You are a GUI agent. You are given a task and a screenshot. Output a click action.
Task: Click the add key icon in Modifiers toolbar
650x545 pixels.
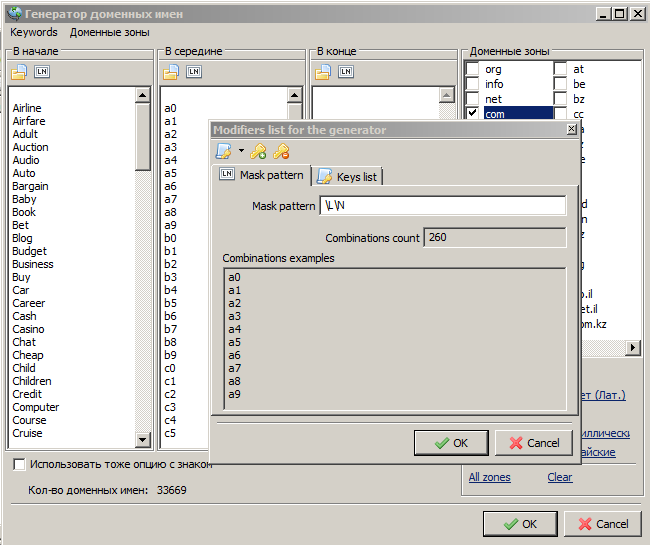[258, 152]
